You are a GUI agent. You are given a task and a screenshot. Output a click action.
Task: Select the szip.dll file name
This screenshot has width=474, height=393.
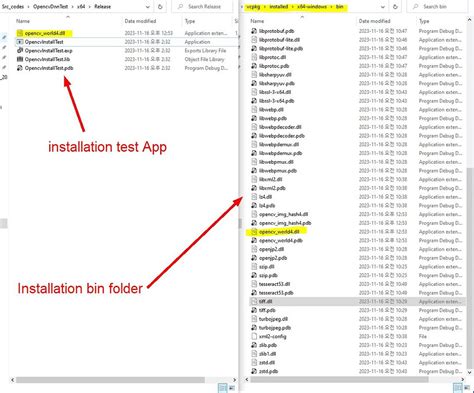pyautogui.click(x=267, y=267)
